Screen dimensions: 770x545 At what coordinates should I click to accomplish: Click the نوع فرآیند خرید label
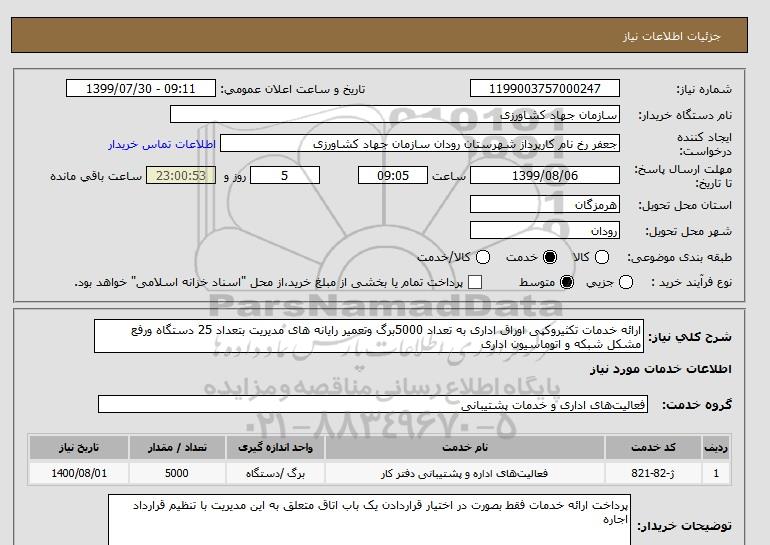point(691,282)
